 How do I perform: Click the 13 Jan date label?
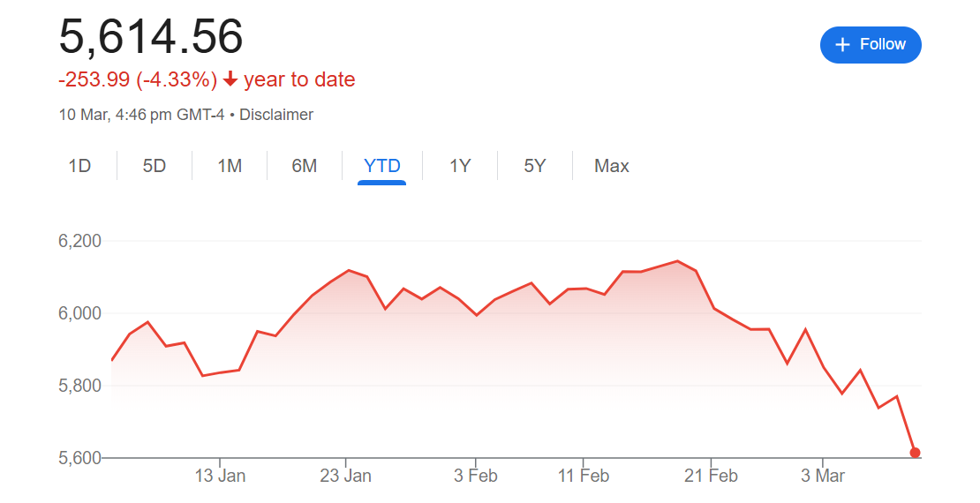[220, 477]
